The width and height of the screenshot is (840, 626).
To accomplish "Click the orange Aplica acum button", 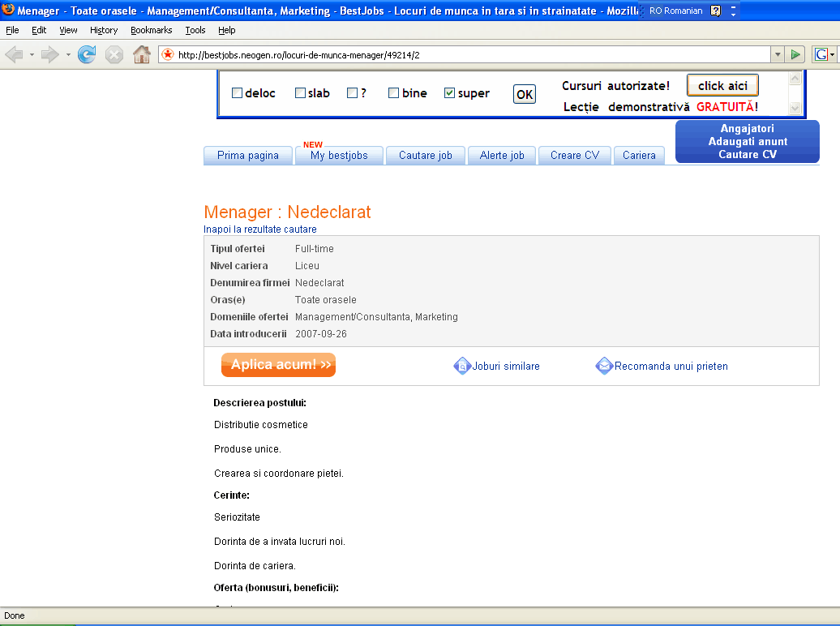I will [279, 365].
